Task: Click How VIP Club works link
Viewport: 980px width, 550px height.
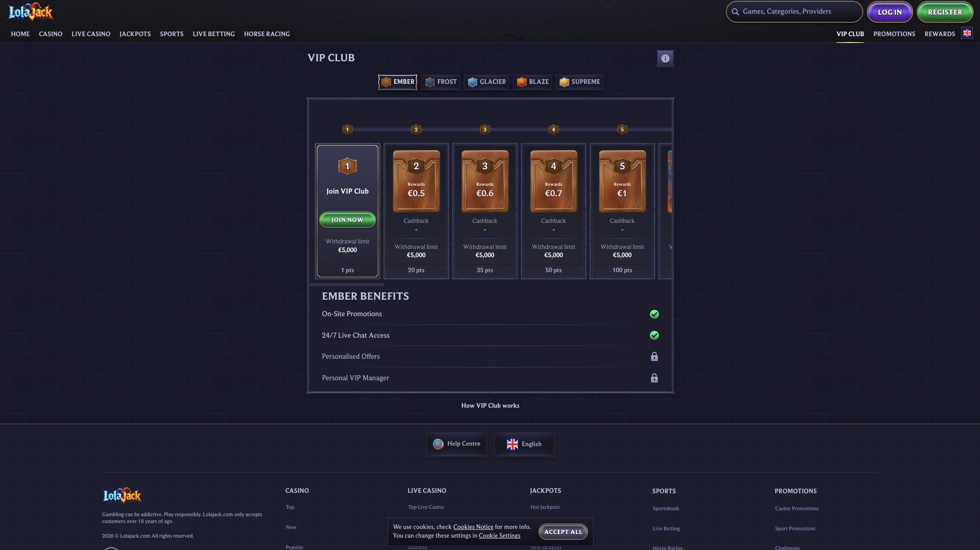Action: click(x=490, y=405)
